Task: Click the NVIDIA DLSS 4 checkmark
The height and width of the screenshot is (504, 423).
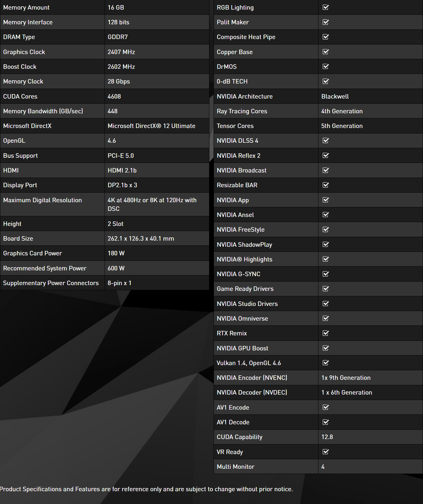Action: pos(326,140)
